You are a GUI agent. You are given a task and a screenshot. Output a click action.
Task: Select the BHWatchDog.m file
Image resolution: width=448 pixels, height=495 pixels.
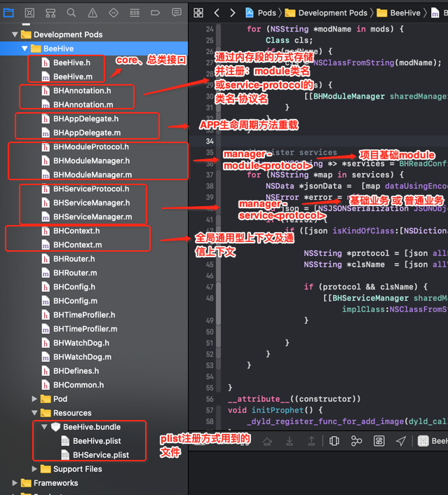(76, 357)
